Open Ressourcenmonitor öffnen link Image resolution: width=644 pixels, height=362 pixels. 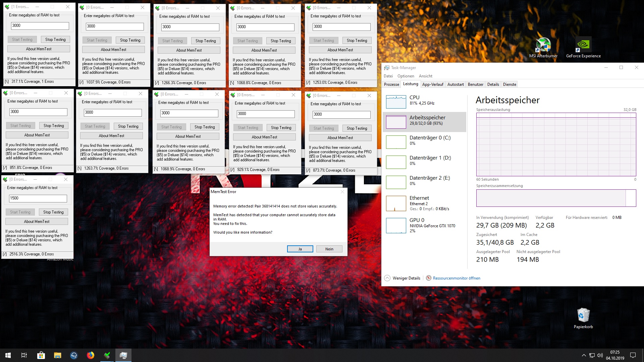coord(457,278)
